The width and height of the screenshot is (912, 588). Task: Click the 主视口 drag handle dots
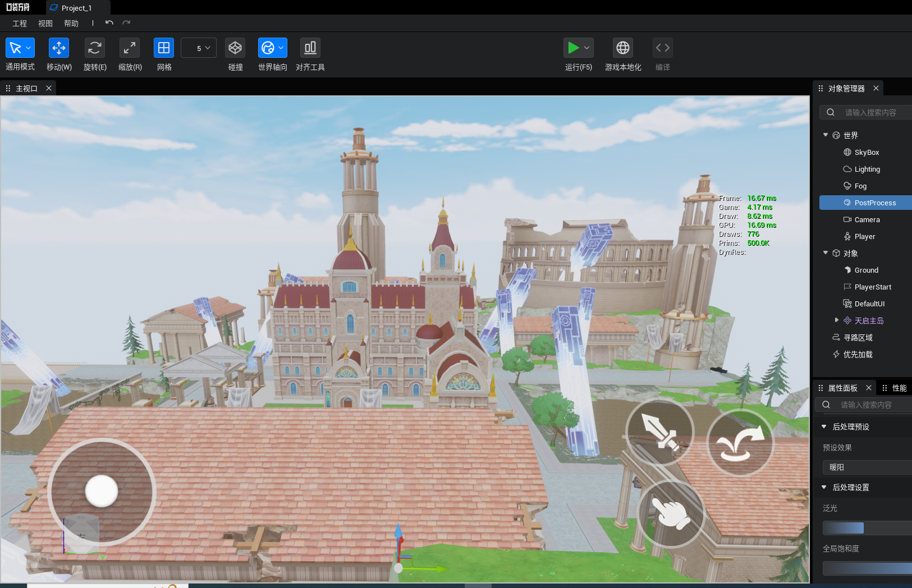coord(8,88)
